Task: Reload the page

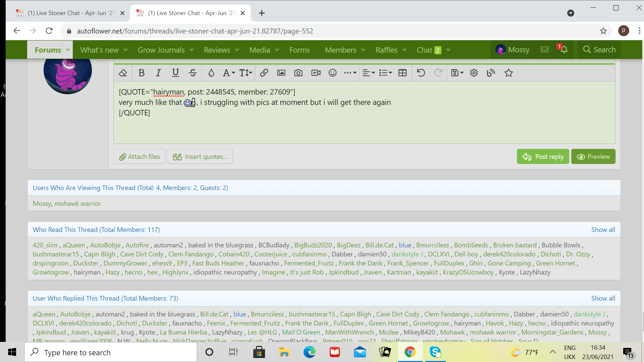Action: coord(49,31)
